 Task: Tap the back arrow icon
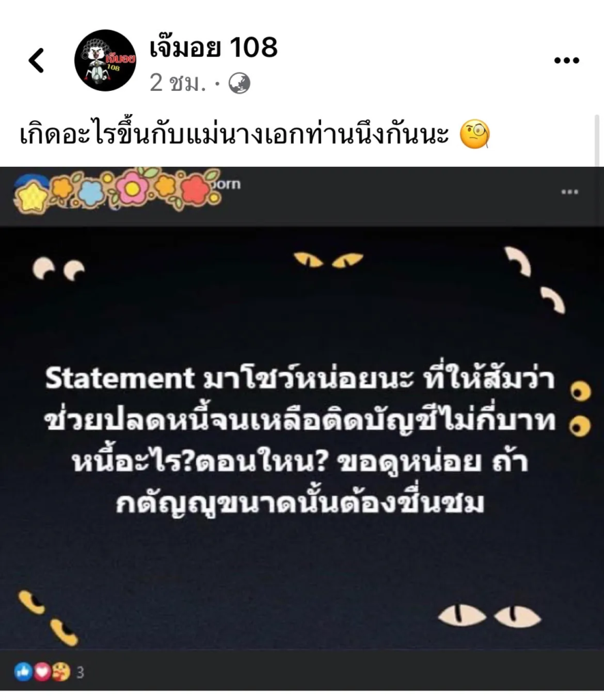[37, 60]
